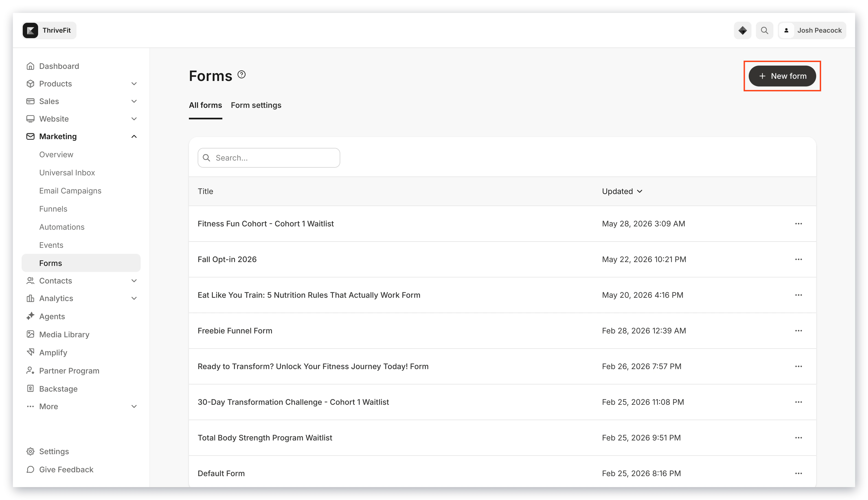Expand the Products chevron
Screen dimensions: 868x500
134,83
